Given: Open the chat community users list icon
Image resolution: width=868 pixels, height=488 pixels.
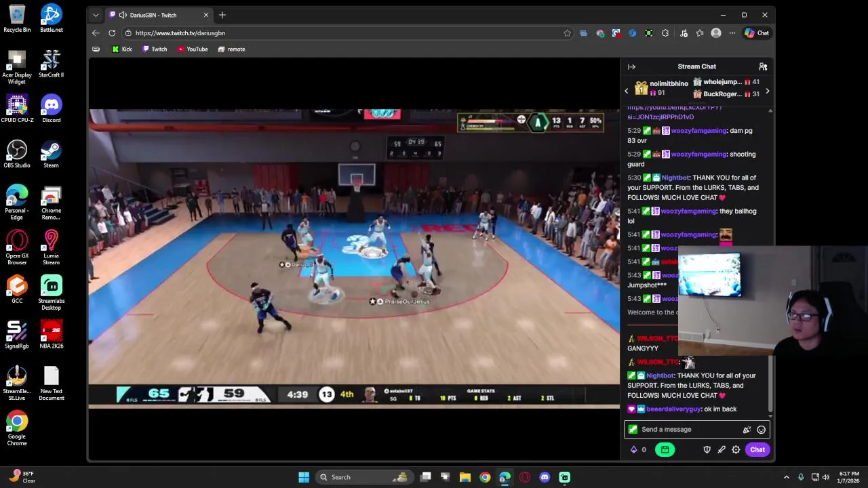Looking at the screenshot, I should (x=763, y=66).
